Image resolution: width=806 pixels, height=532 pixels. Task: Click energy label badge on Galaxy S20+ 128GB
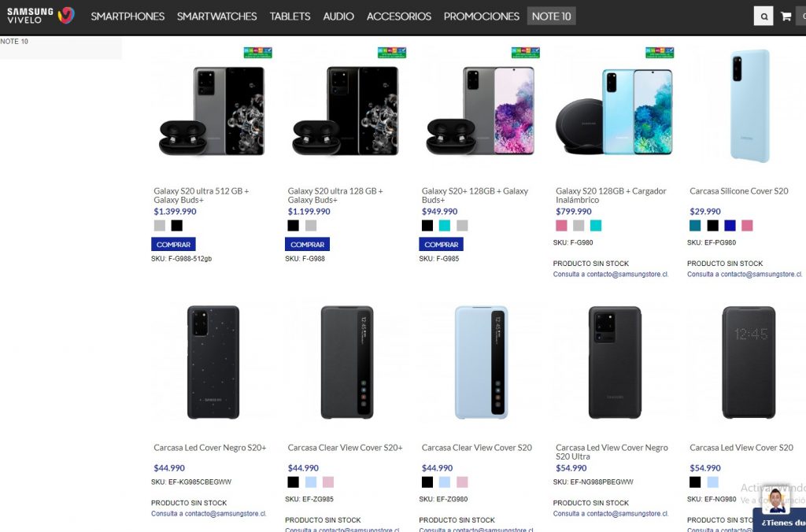click(525, 52)
